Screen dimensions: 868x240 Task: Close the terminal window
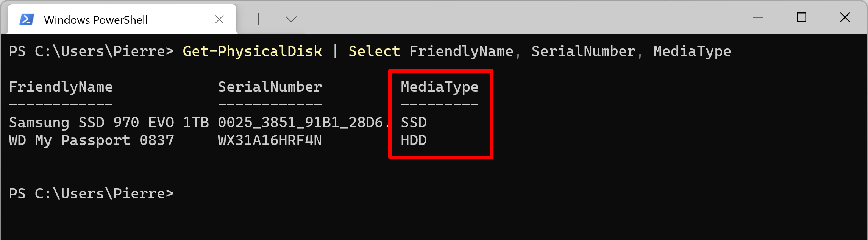pos(845,17)
